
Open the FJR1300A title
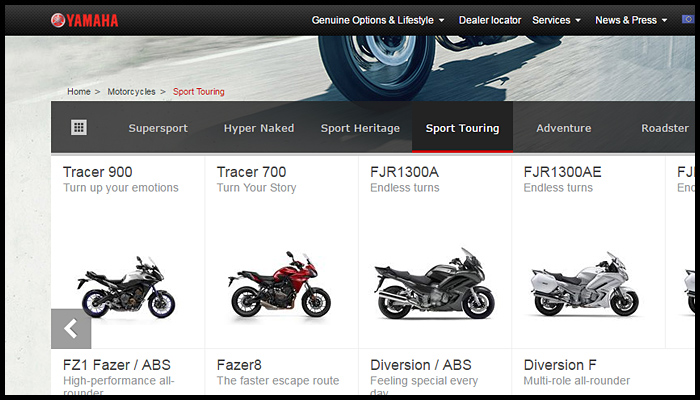[x=404, y=172]
